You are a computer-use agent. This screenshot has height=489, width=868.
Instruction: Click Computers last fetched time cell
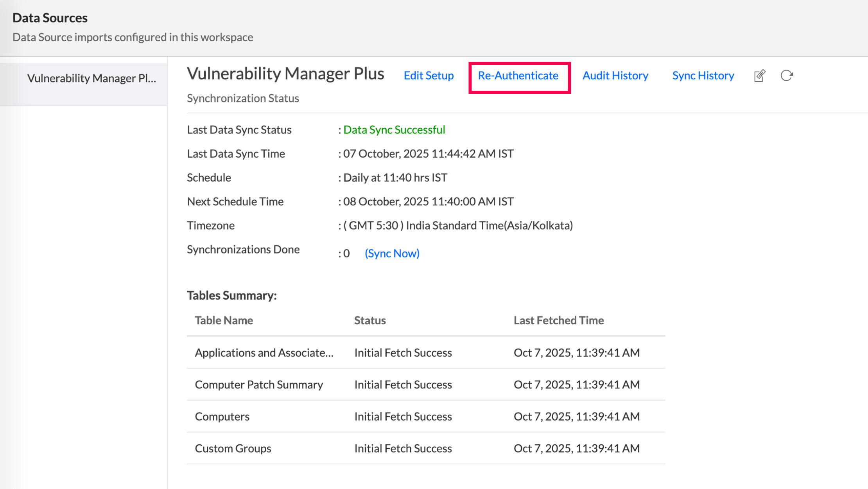tap(576, 417)
